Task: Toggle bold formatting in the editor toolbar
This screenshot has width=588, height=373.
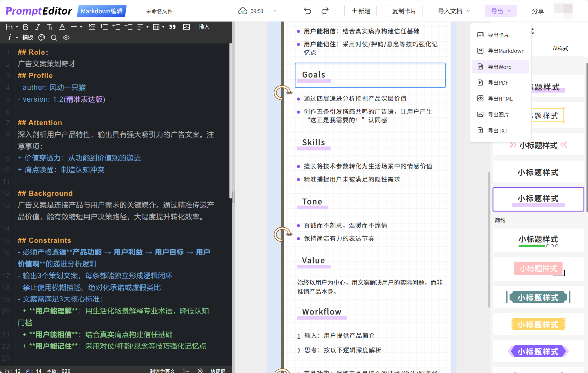Action: [26, 27]
